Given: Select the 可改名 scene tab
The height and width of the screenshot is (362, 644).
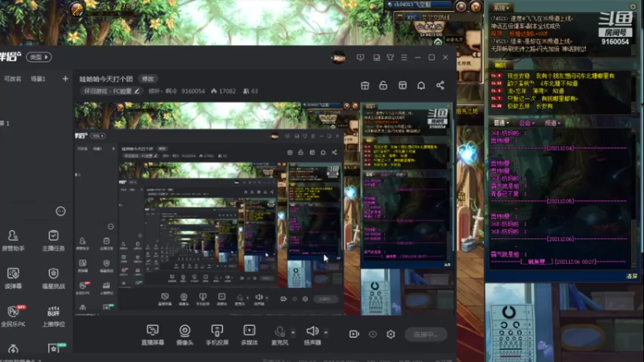Looking at the screenshot, I should (12, 79).
